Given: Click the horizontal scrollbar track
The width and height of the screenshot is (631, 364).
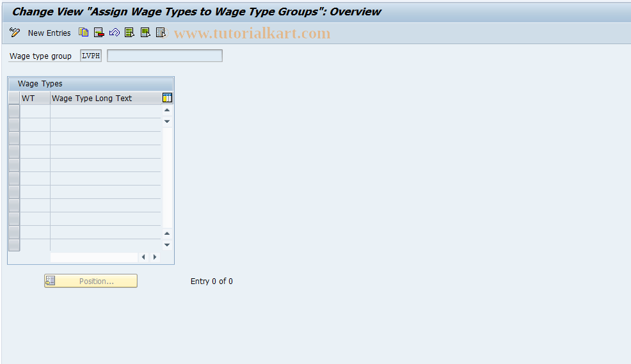Looking at the screenshot, I should pos(94,257).
